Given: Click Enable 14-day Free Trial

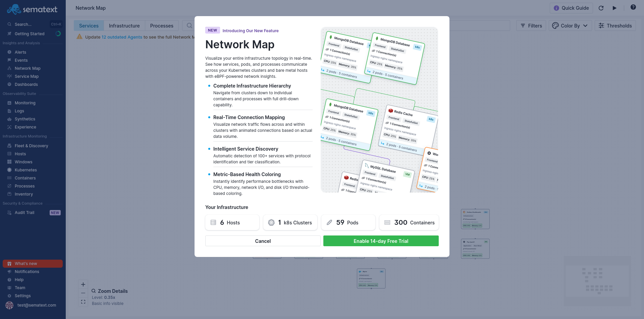Looking at the screenshot, I should coord(381,241).
